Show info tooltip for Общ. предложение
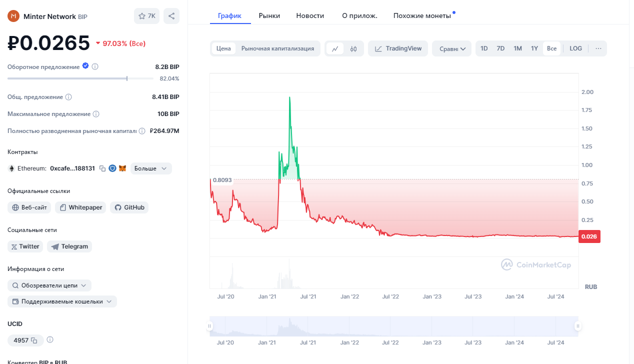The image size is (634, 364). [68, 97]
